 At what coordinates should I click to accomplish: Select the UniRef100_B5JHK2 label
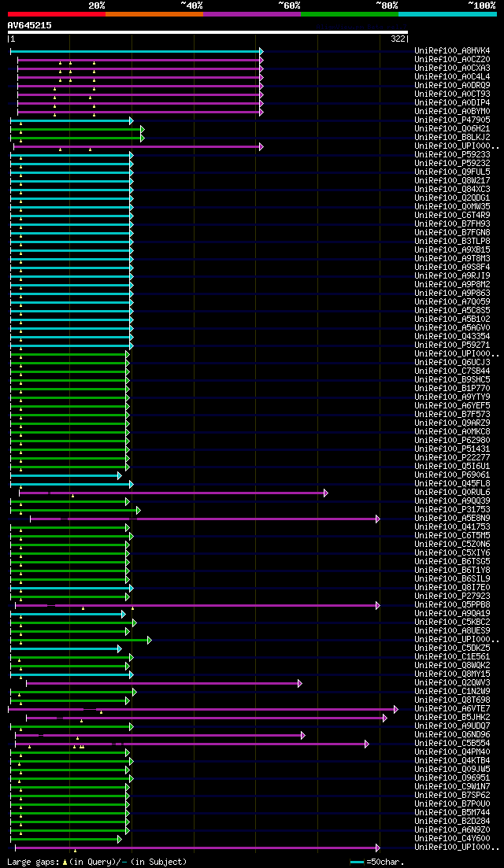(452, 718)
